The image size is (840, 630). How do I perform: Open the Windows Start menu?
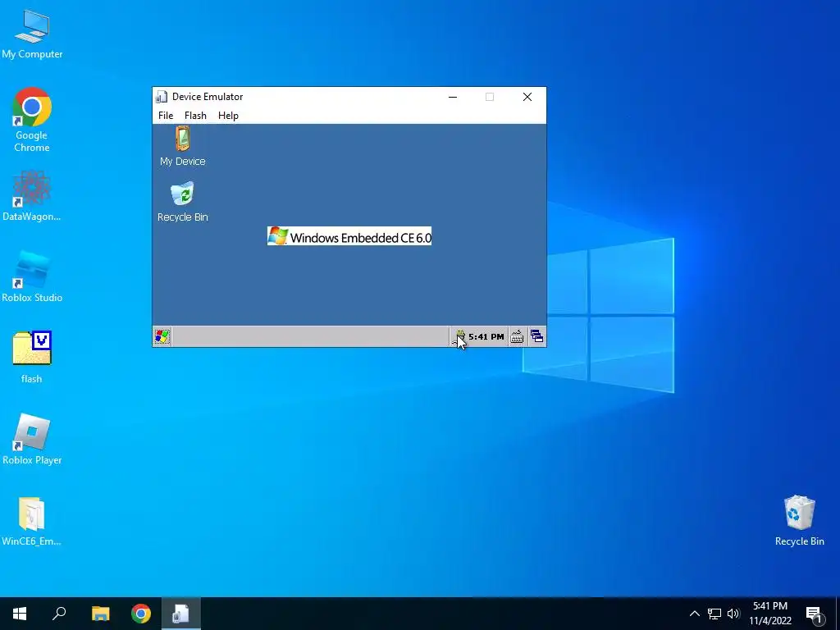(x=20, y=614)
